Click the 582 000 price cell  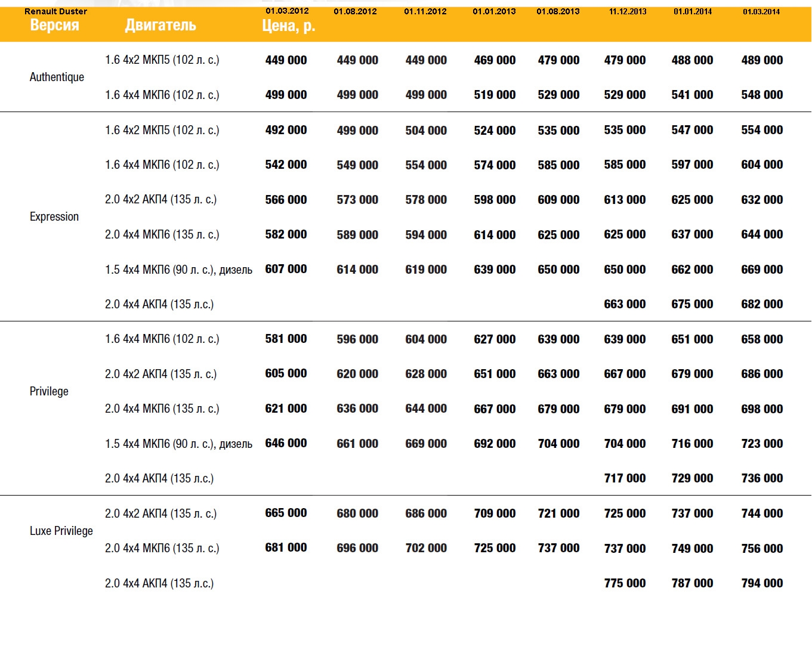click(x=286, y=234)
